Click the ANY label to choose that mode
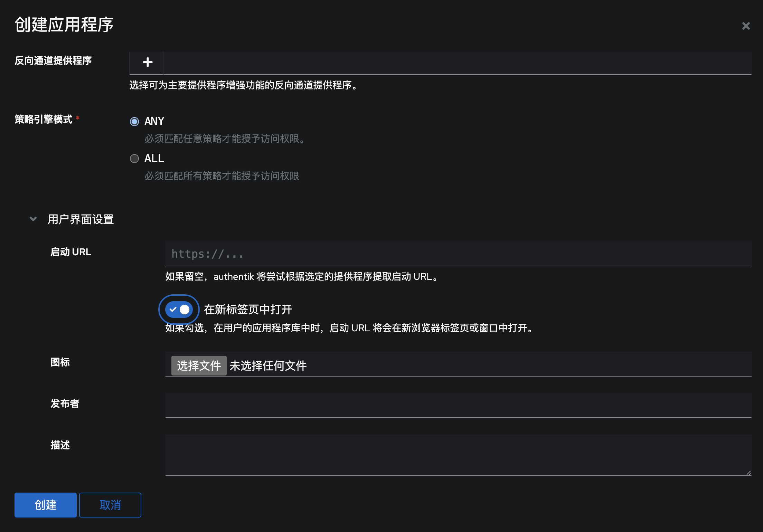763x532 pixels. click(154, 121)
